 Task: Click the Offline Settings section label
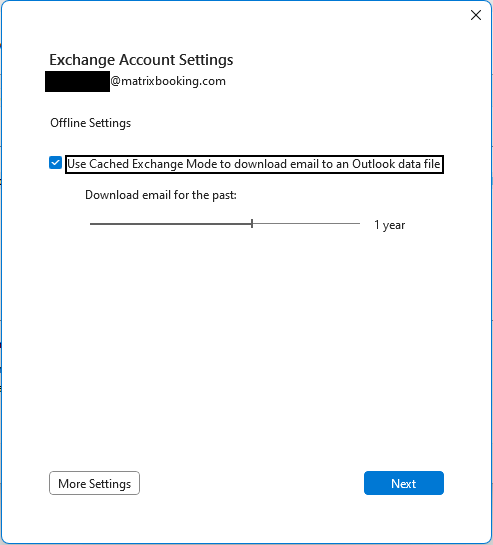pos(90,123)
